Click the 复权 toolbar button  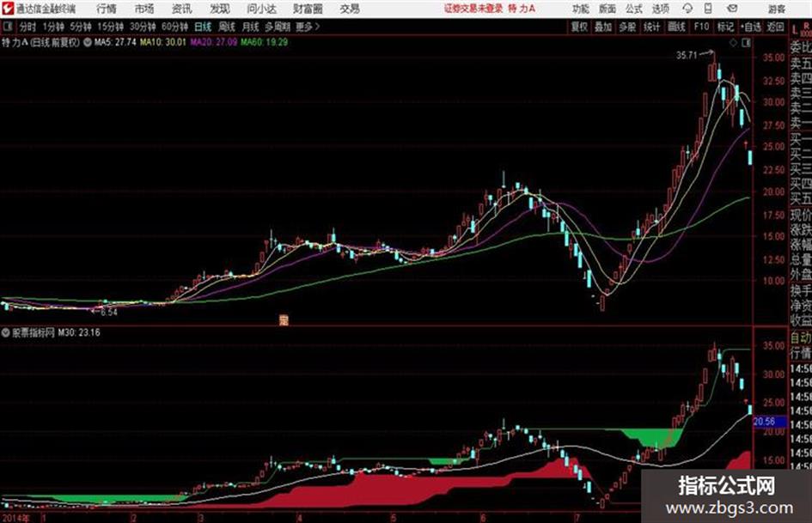click(579, 27)
